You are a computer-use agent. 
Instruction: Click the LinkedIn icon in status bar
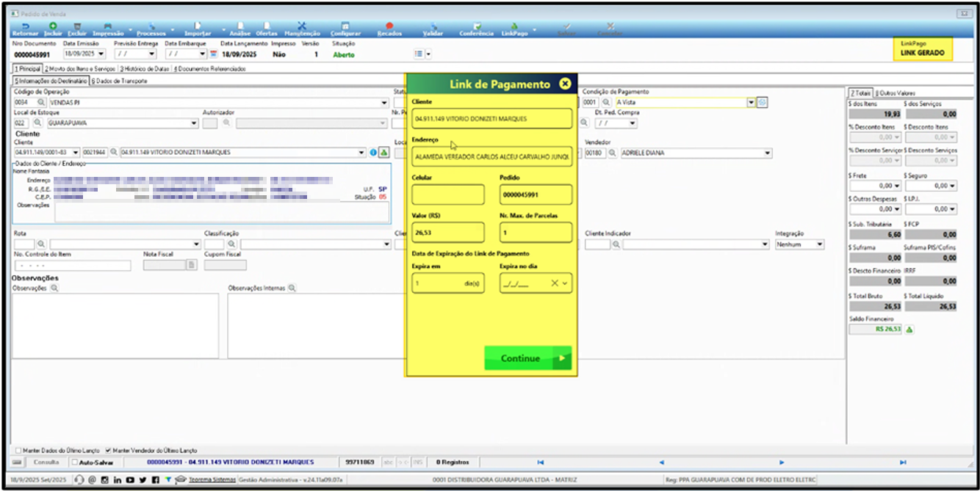coord(117,480)
